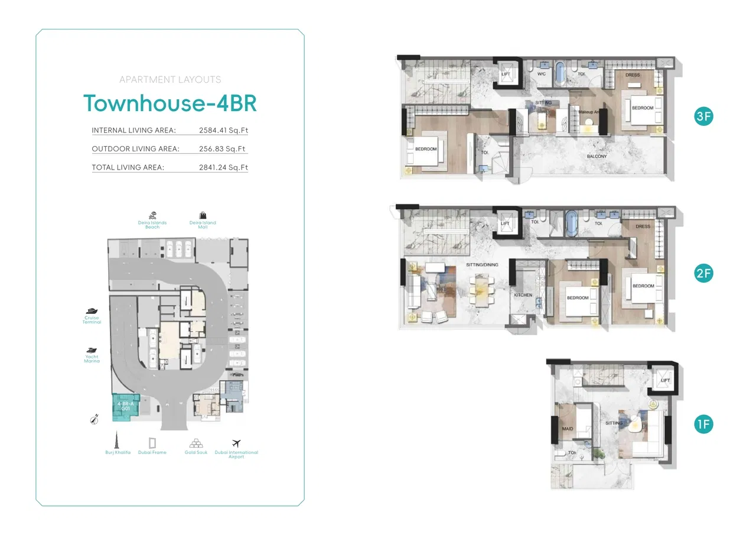Click the SITTING/DINING area label
The height and width of the screenshot is (535, 756).
482,265
